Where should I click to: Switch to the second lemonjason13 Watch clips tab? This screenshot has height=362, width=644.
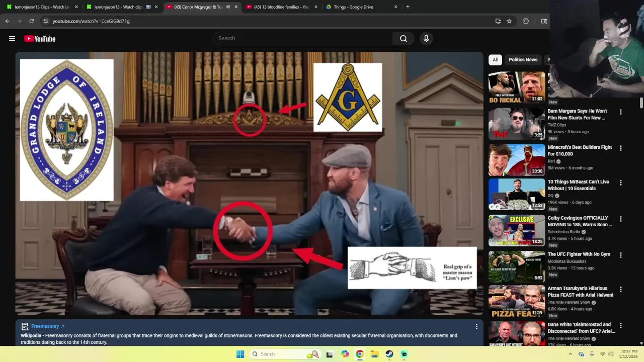[122, 7]
